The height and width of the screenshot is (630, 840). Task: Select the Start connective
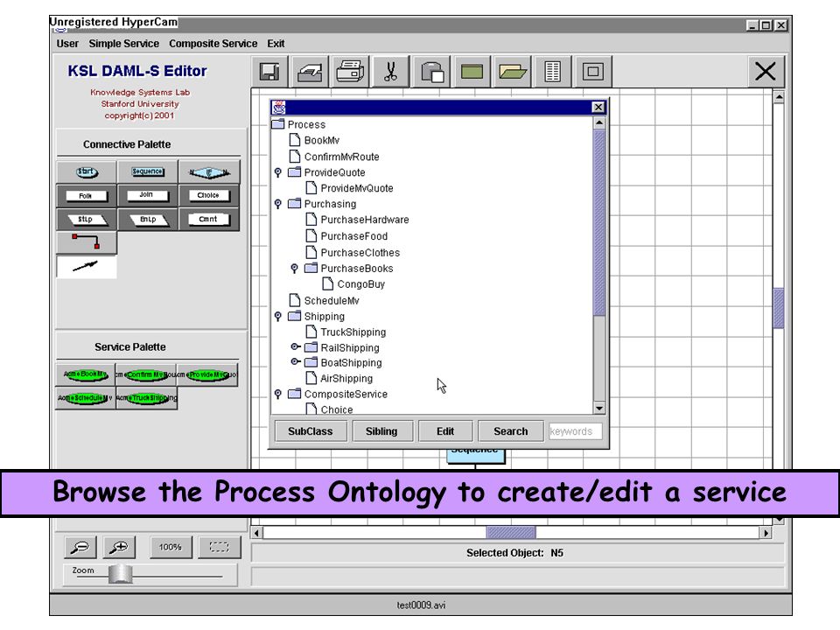(87, 172)
